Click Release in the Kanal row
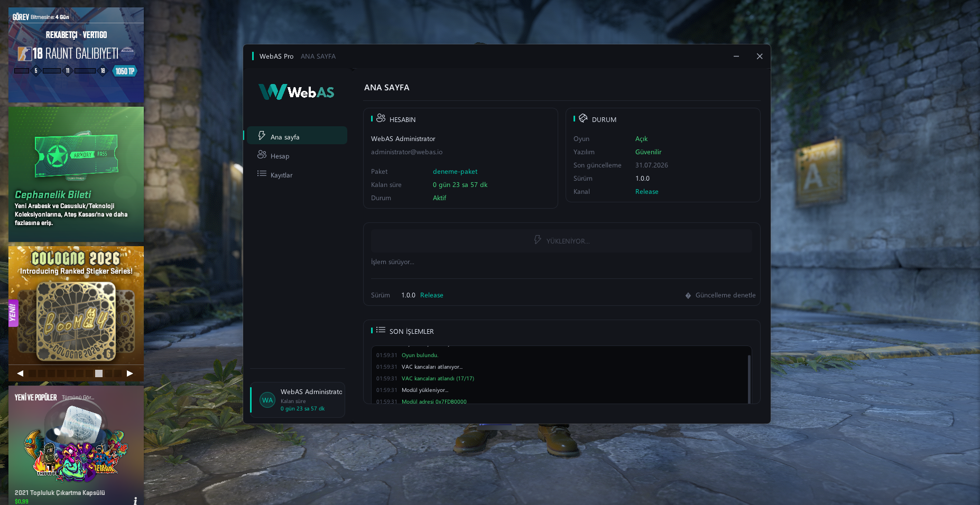980x505 pixels. pyautogui.click(x=647, y=192)
